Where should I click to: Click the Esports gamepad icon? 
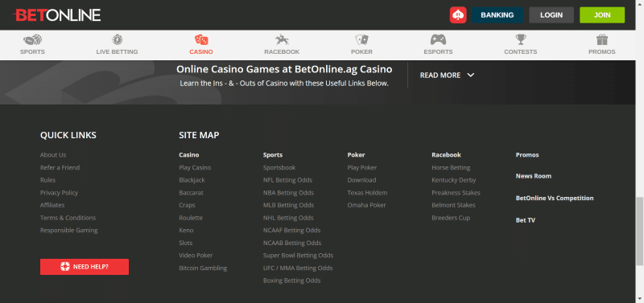438,39
